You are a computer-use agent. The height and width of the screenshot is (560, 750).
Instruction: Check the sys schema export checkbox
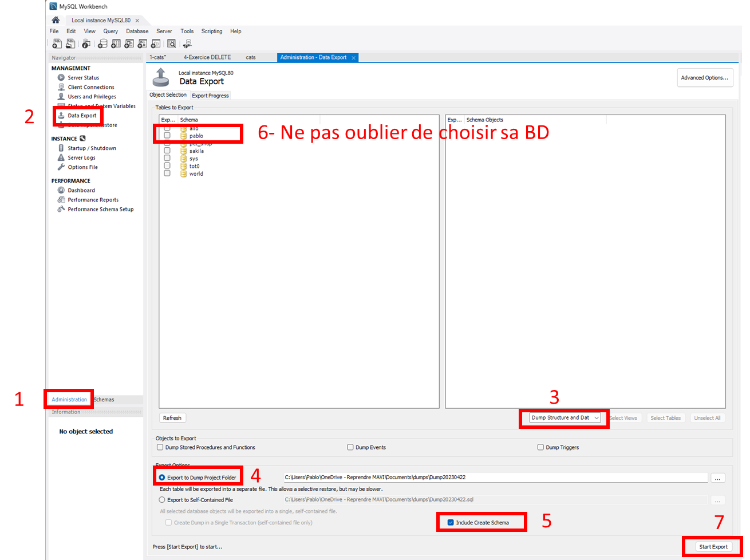167,158
